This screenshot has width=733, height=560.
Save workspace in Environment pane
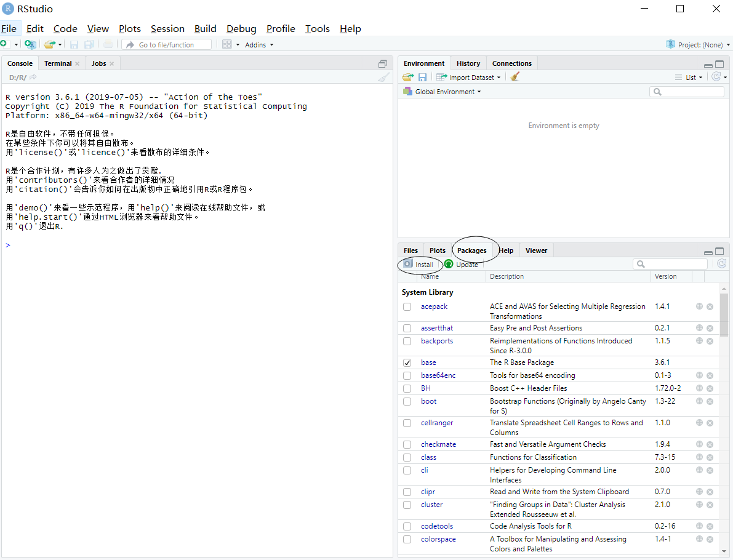(x=422, y=77)
